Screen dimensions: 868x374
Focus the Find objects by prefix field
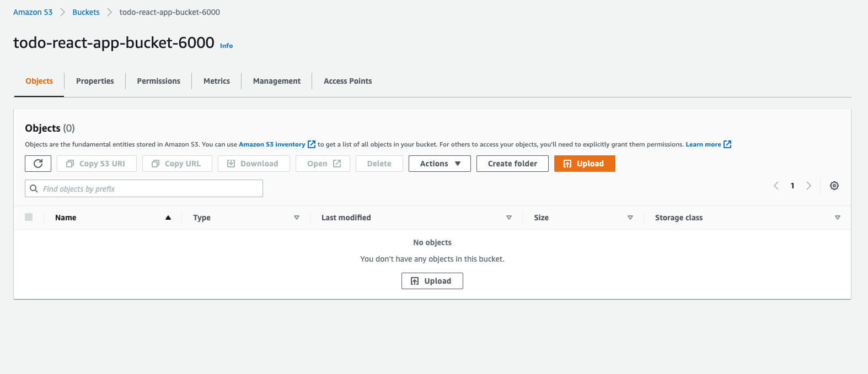pyautogui.click(x=144, y=188)
